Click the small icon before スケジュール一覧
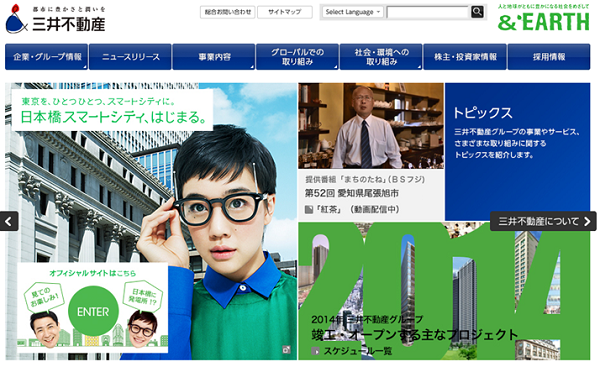600x367 pixels. [x=315, y=351]
